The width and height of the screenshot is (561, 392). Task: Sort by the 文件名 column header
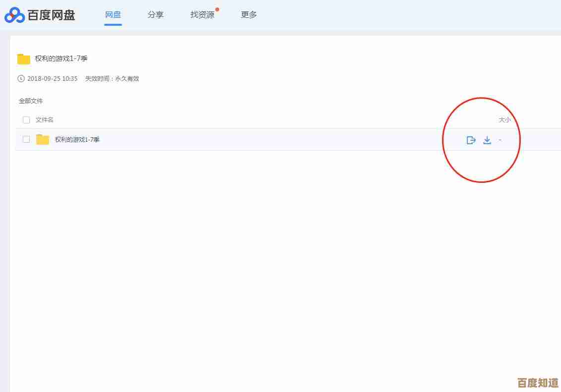point(45,120)
